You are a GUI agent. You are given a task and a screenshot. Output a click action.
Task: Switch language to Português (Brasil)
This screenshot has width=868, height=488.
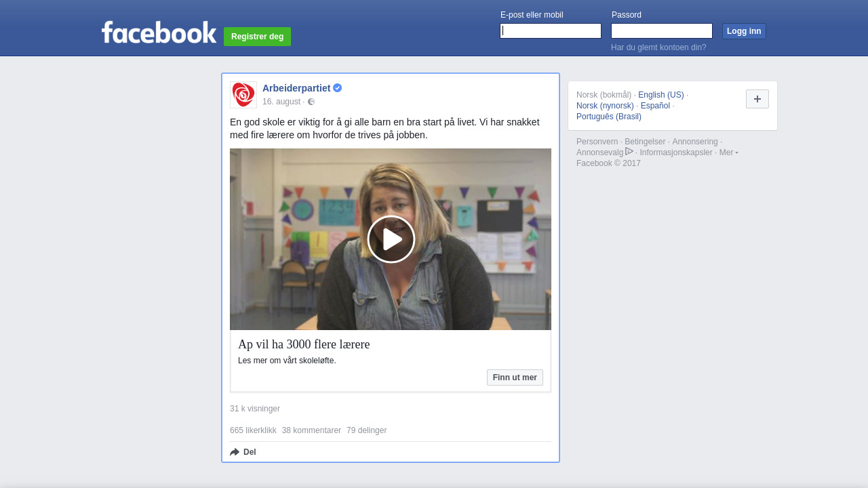pos(609,117)
